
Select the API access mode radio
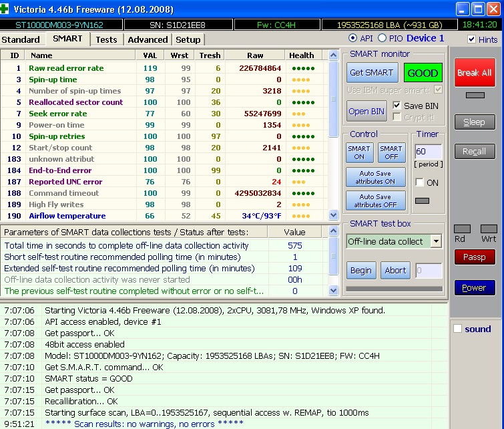[x=352, y=38]
